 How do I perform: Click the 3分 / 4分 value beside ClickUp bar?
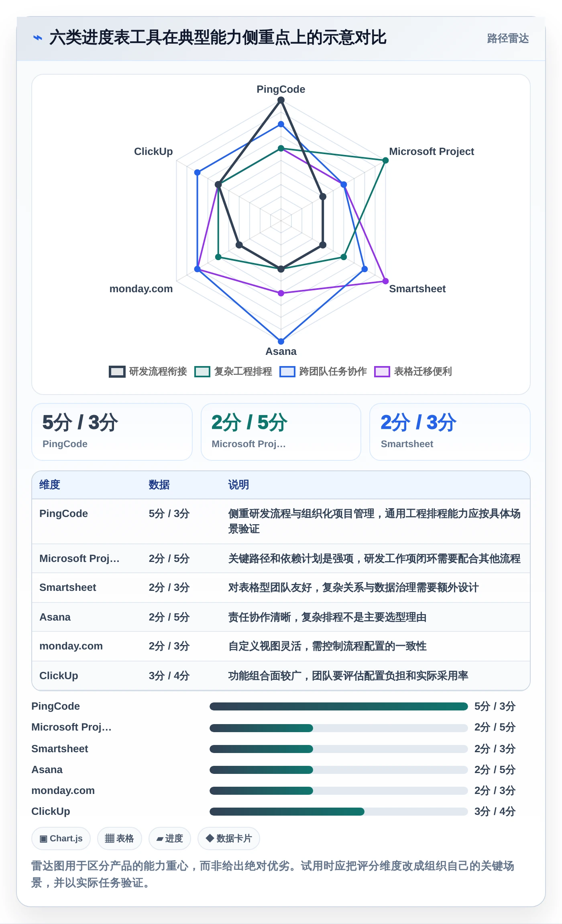495,812
